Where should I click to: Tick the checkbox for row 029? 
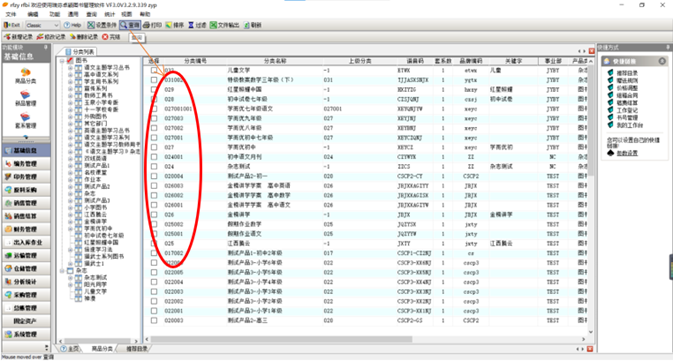click(154, 89)
